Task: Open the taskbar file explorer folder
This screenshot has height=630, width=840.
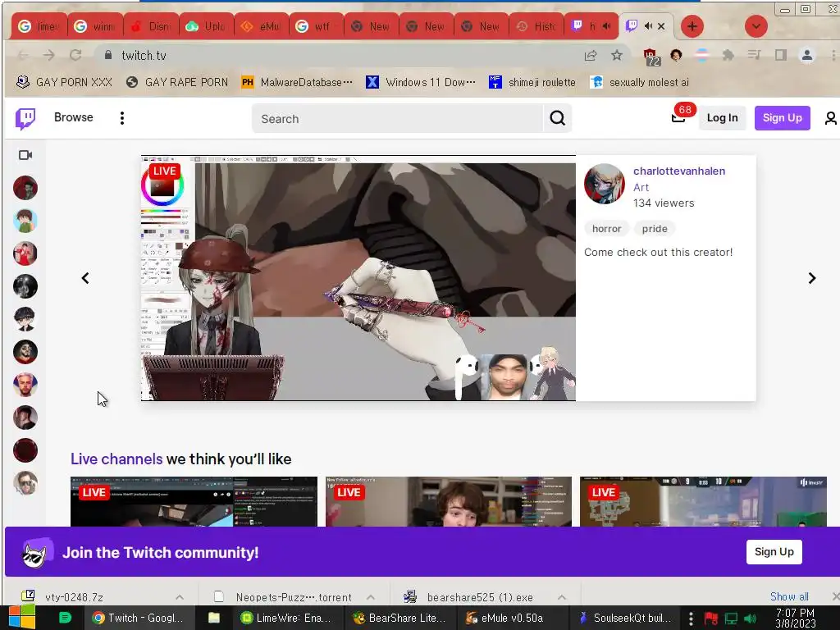Action: (214, 618)
